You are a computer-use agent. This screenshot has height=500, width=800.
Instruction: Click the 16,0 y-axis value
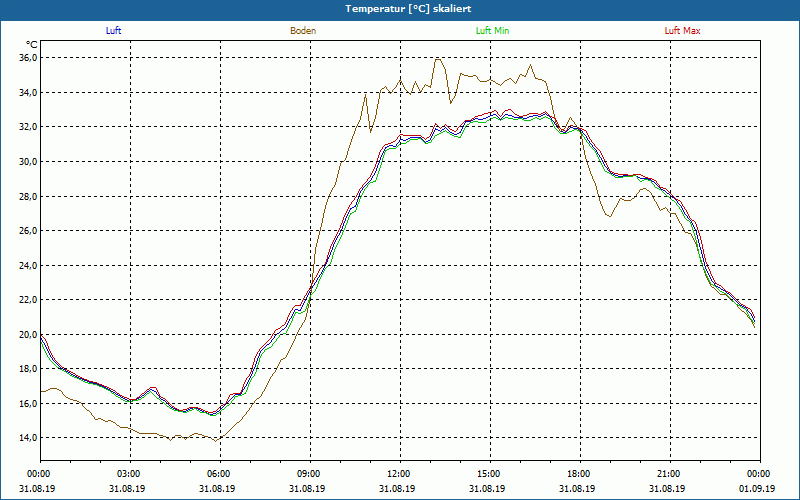28,404
